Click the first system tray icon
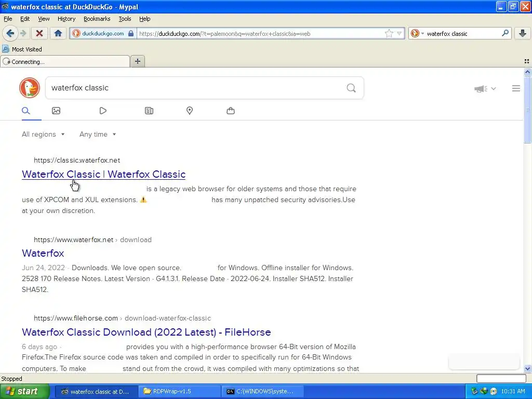 [475, 391]
